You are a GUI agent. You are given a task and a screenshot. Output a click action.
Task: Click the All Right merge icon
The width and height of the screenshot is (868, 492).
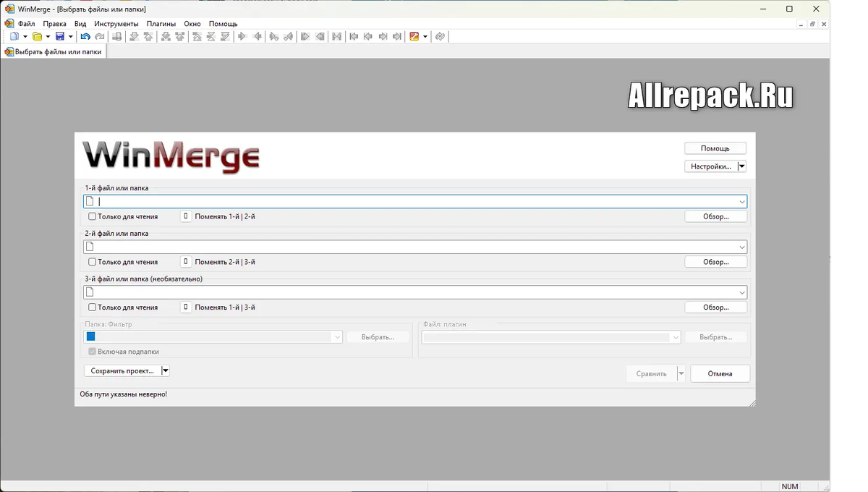point(305,36)
